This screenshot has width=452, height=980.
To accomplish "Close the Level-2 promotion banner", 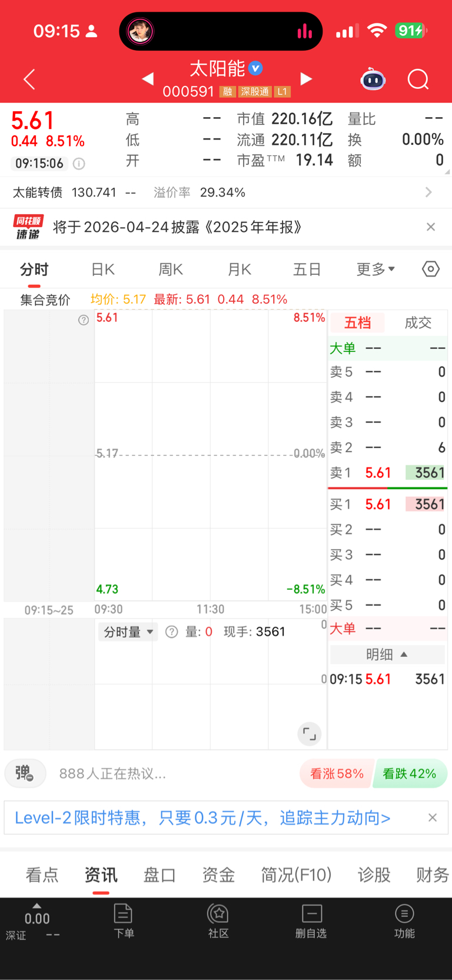I will (x=433, y=818).
